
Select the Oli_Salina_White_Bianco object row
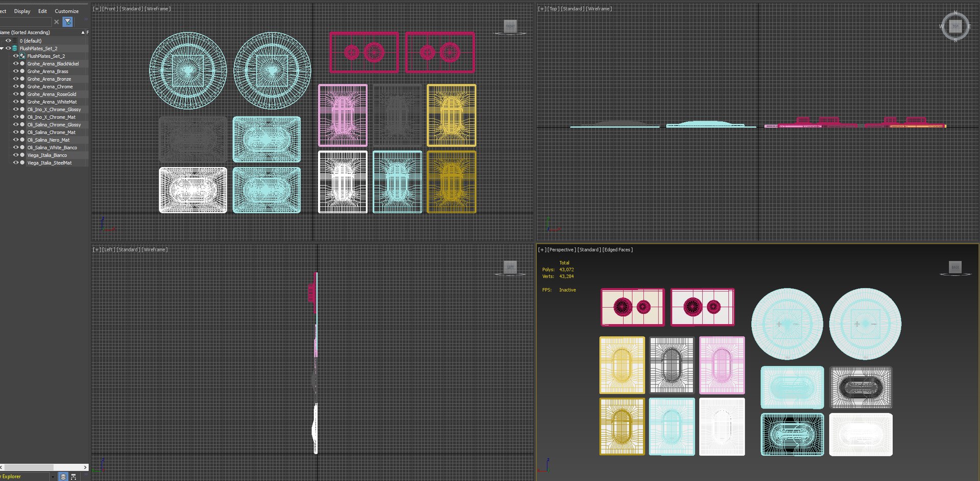click(x=52, y=148)
